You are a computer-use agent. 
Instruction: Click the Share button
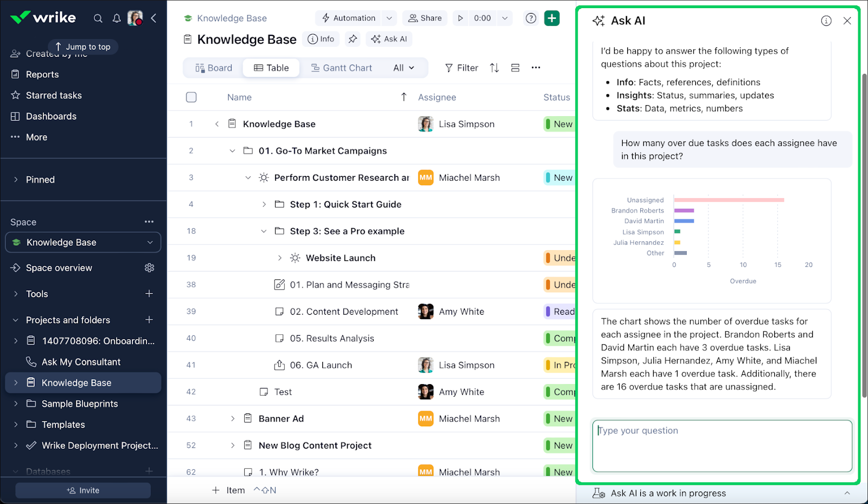(425, 18)
